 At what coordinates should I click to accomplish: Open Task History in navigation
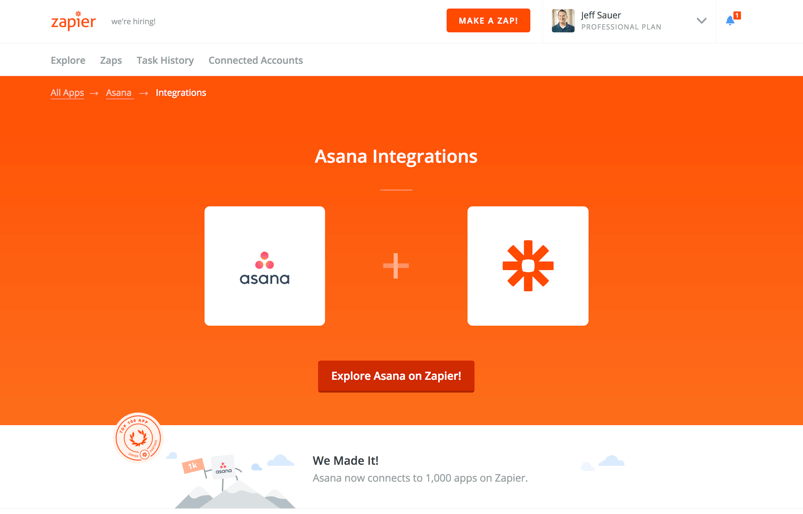coord(165,60)
